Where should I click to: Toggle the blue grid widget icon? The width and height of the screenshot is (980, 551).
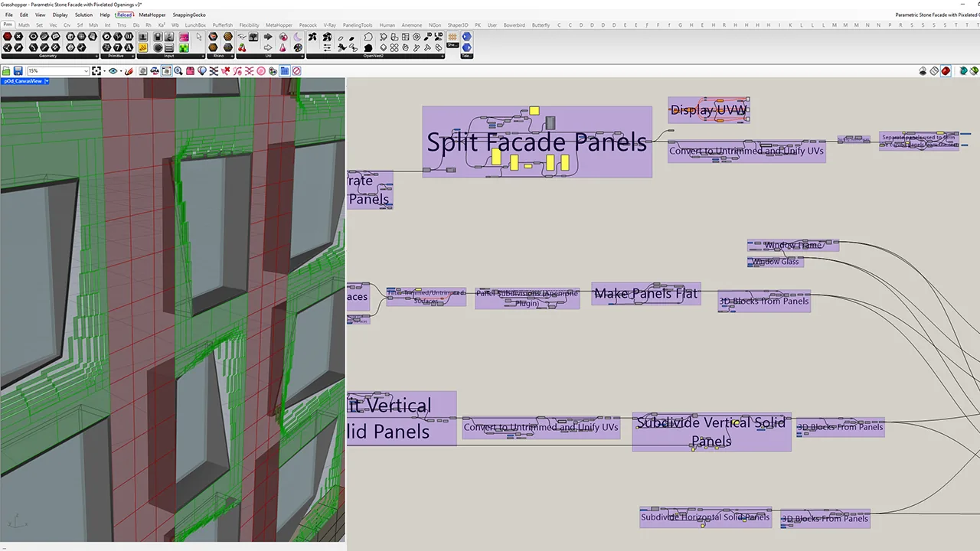tap(284, 71)
